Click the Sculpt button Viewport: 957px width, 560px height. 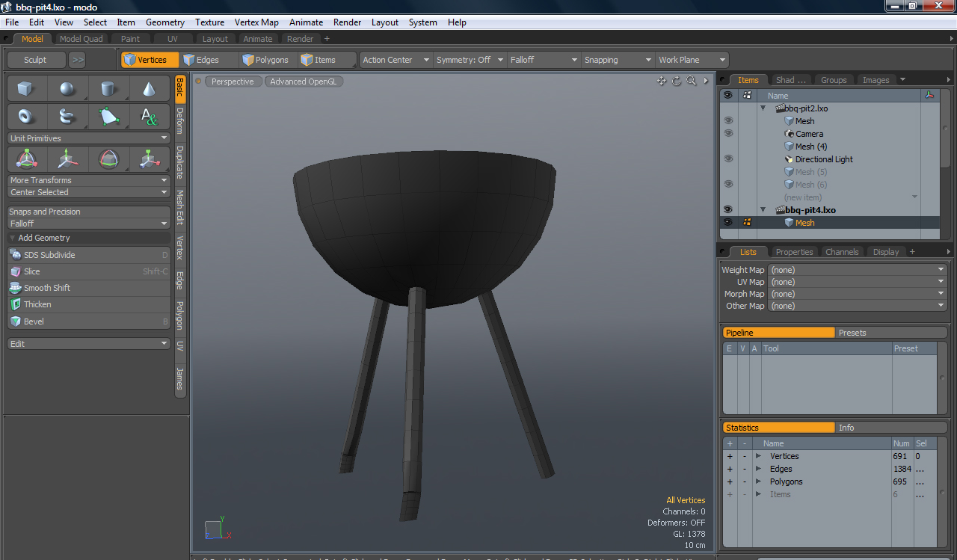[x=35, y=60]
